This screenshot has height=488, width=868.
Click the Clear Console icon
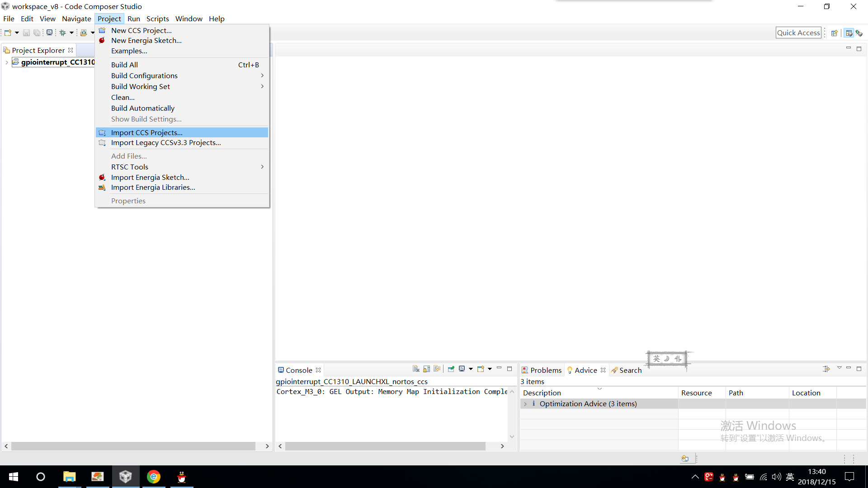pyautogui.click(x=415, y=369)
